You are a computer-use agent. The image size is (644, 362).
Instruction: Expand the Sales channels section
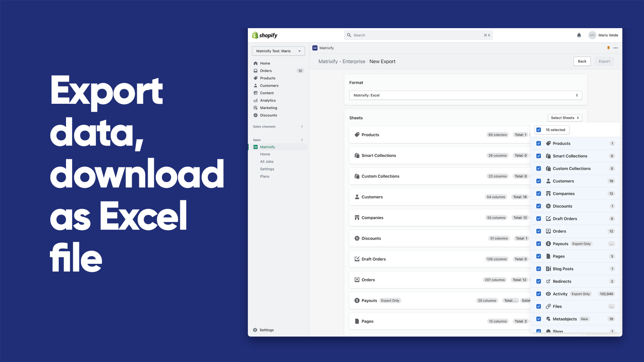click(x=278, y=126)
